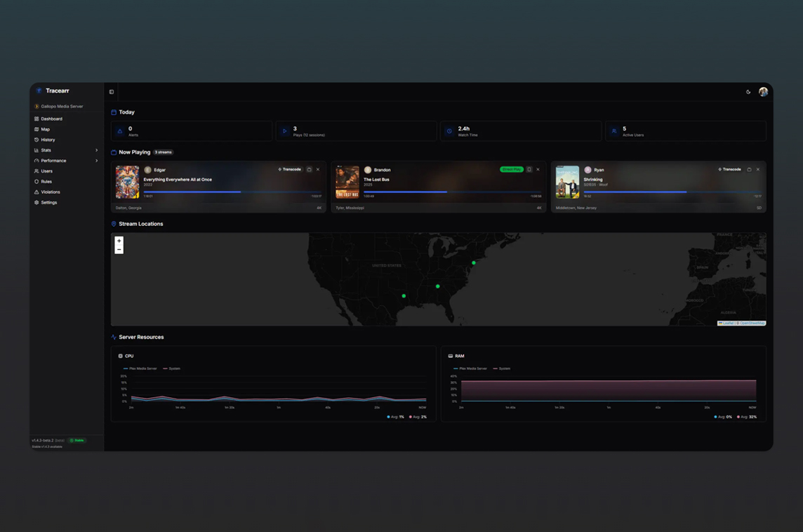Image resolution: width=803 pixels, height=532 pixels.
Task: Open the Violations page in sidebar
Action: (x=50, y=192)
